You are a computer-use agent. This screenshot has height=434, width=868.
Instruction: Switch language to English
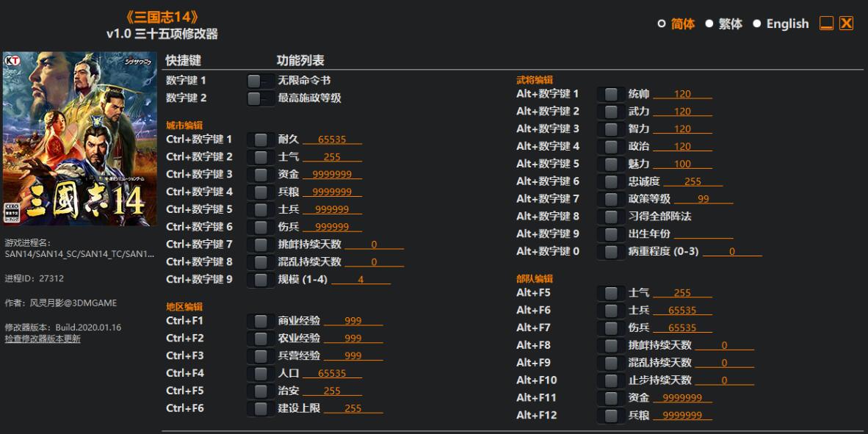[x=757, y=24]
